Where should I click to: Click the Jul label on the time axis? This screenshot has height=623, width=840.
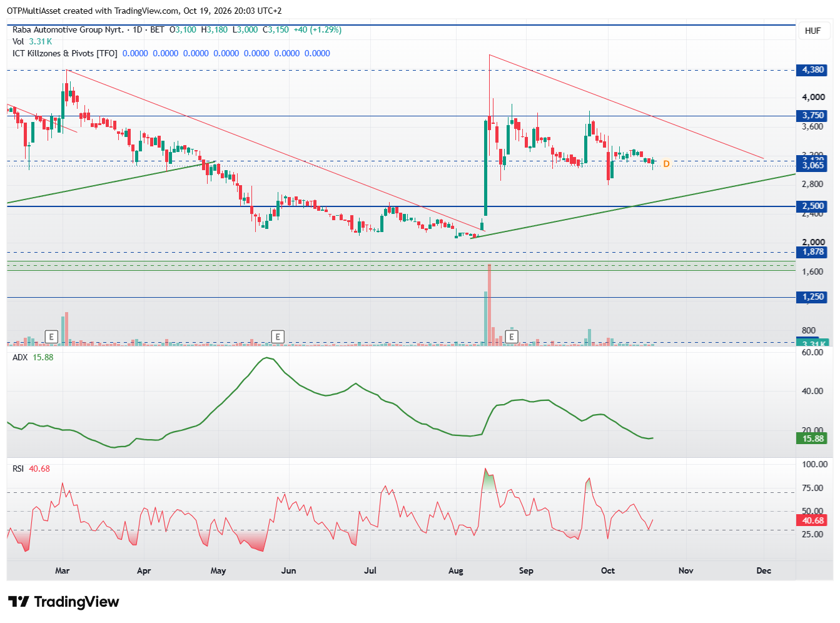pos(370,570)
